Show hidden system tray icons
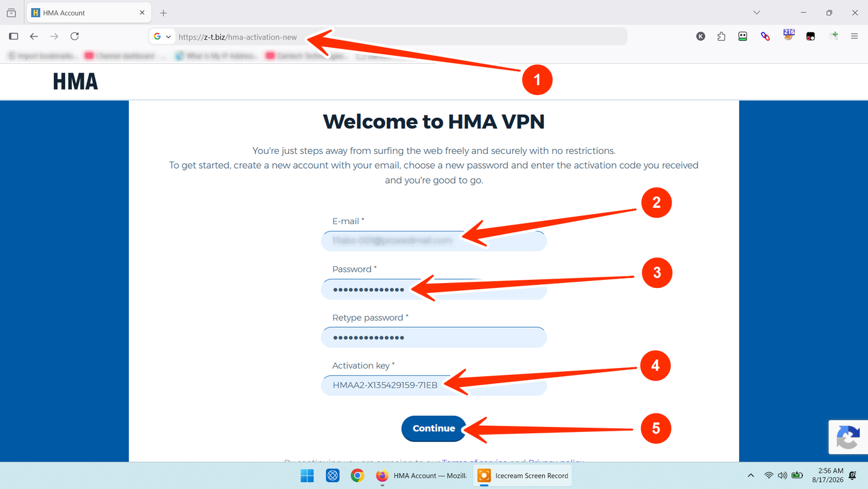This screenshot has height=489, width=868. (751, 476)
